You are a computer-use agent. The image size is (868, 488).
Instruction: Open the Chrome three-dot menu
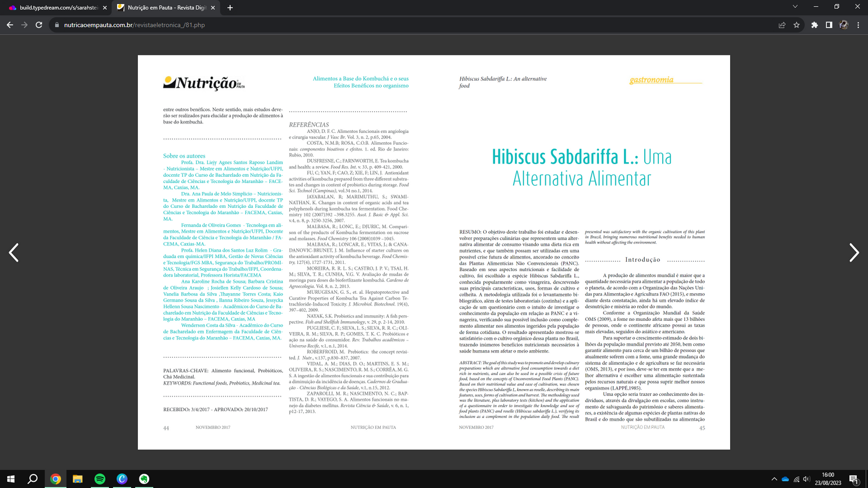[858, 25]
